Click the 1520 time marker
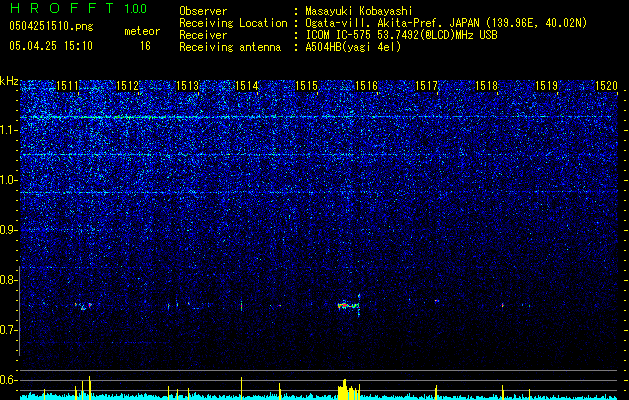 [606, 85]
